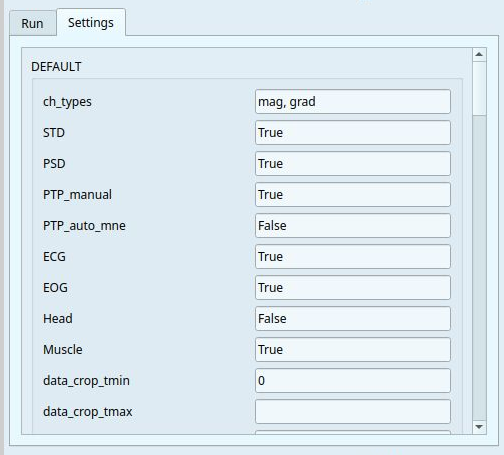Screen dimensions: 504x455
Task: Click the scrollbar up arrow
Action: point(479,55)
